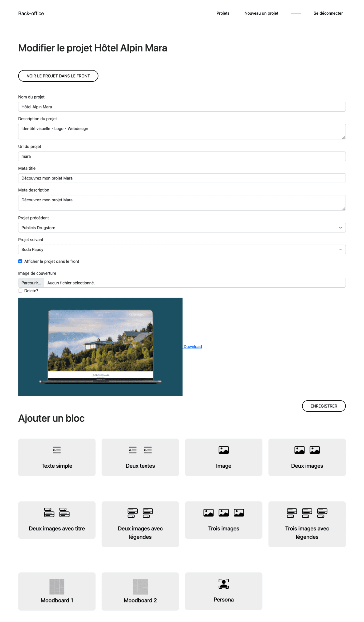Click the Enregistrer button

pyautogui.click(x=323, y=406)
